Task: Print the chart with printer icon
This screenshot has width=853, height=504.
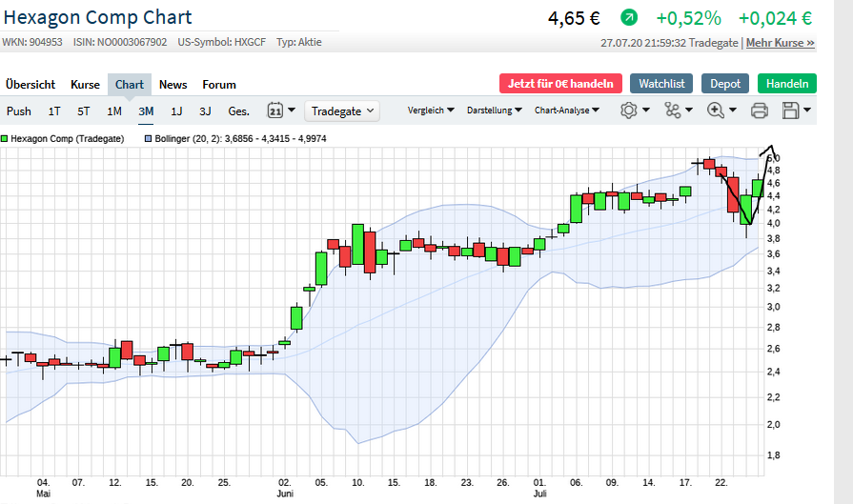Action: tap(760, 111)
